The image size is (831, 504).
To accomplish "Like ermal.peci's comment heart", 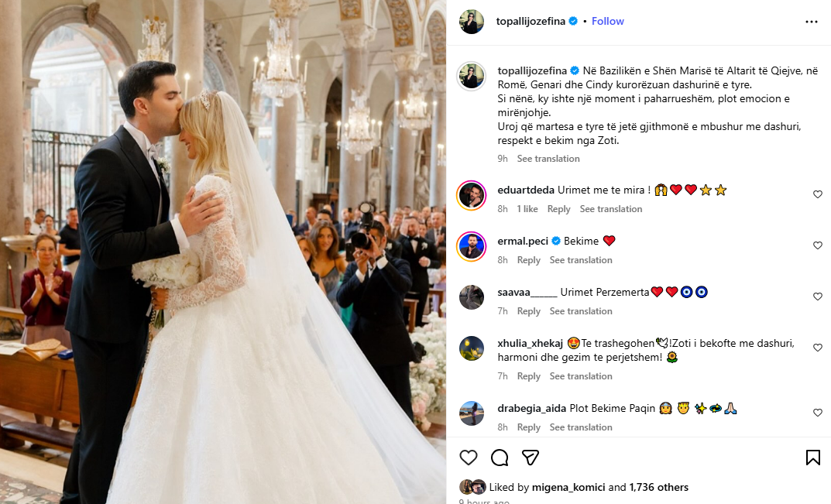I will (x=818, y=245).
